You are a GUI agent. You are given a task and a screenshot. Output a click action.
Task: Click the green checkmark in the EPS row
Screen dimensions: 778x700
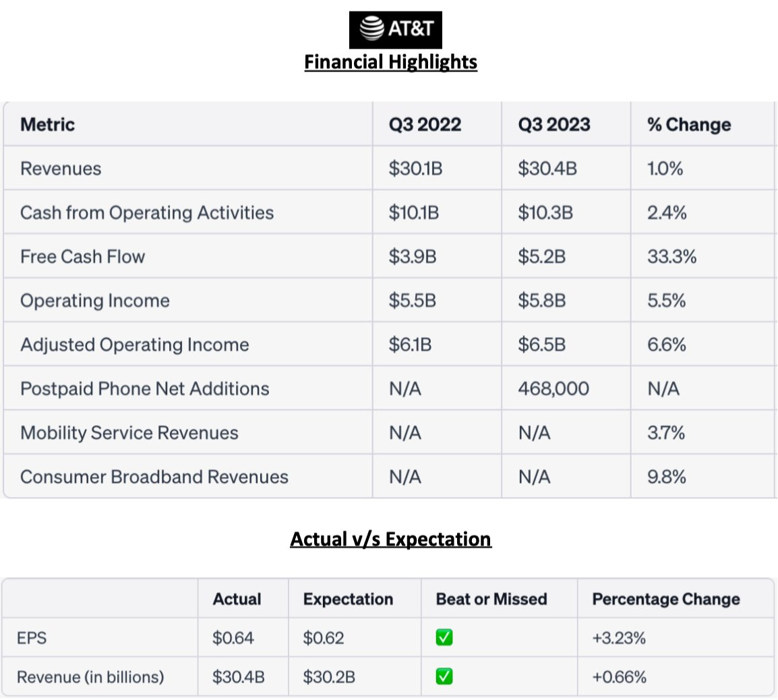click(444, 637)
